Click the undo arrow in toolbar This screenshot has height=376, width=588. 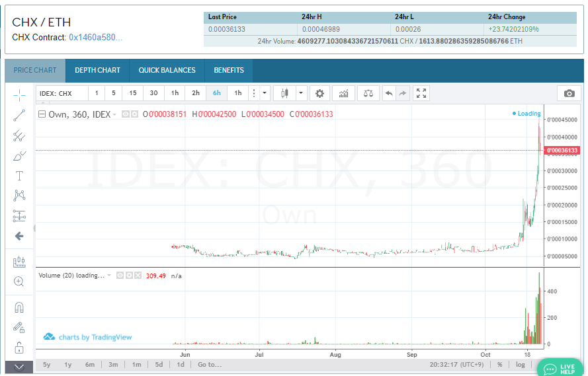pos(389,93)
